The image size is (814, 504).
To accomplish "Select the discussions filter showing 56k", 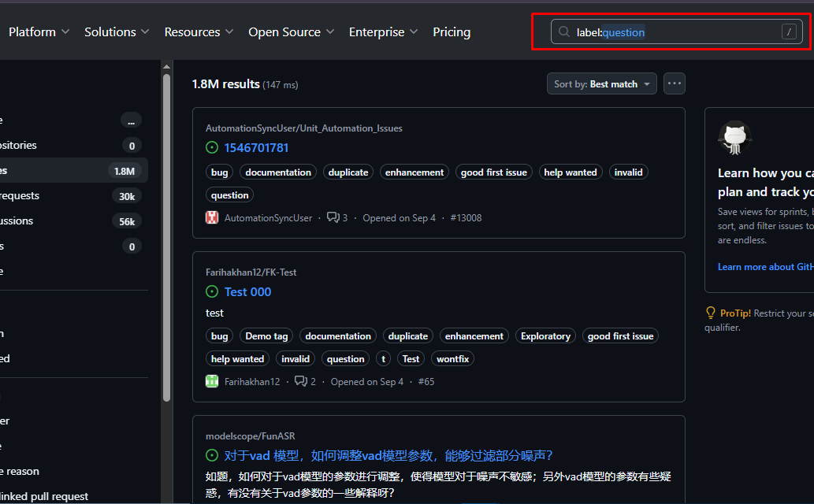I will 72,220.
